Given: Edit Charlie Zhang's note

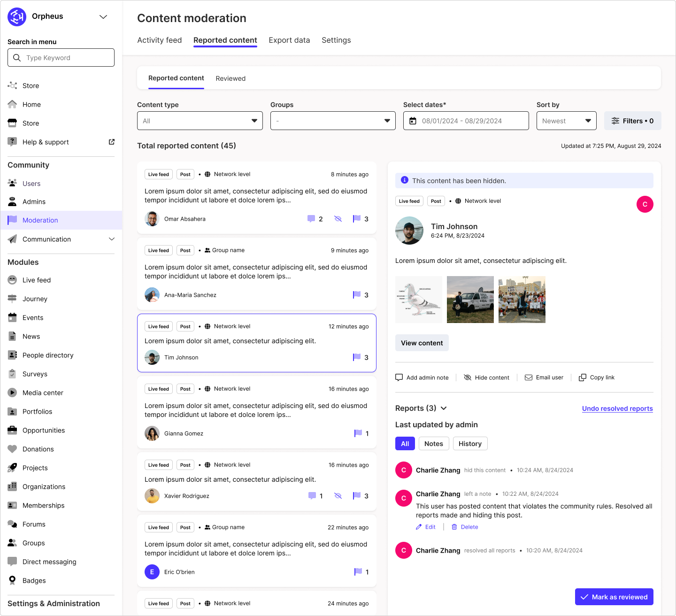Looking at the screenshot, I should point(426,527).
